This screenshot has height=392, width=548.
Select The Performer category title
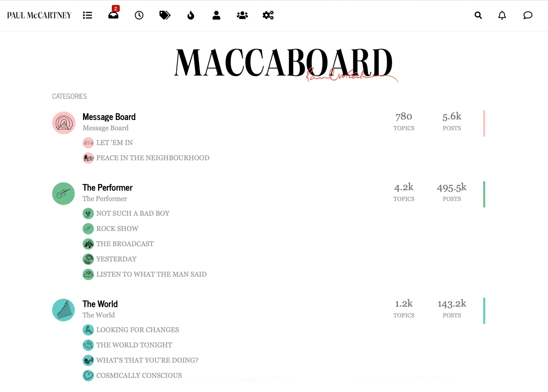click(x=107, y=188)
